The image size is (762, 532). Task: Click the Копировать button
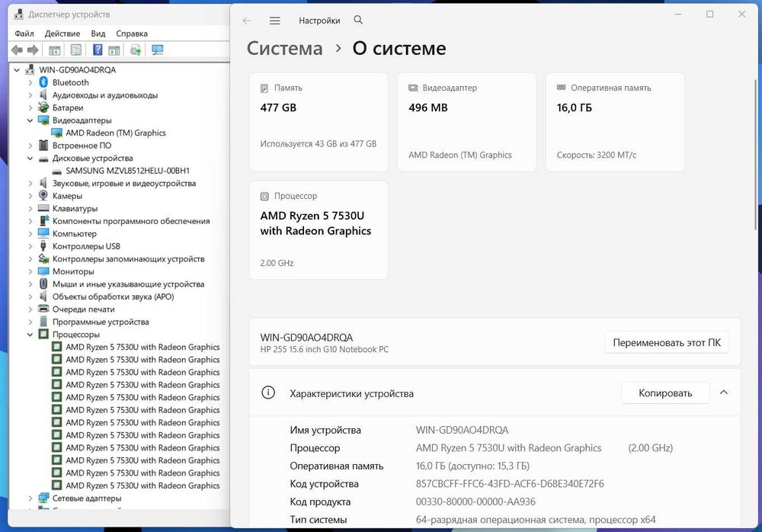(665, 393)
